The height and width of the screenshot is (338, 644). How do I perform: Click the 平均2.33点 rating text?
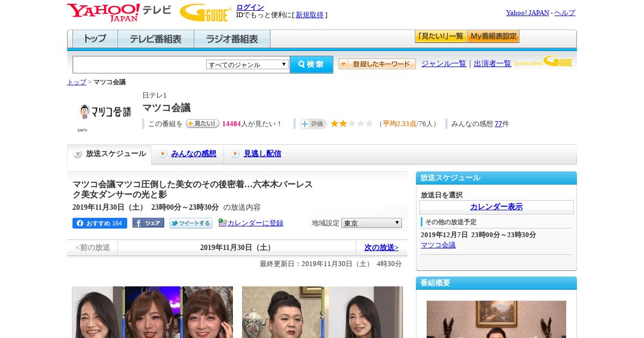pos(399,124)
